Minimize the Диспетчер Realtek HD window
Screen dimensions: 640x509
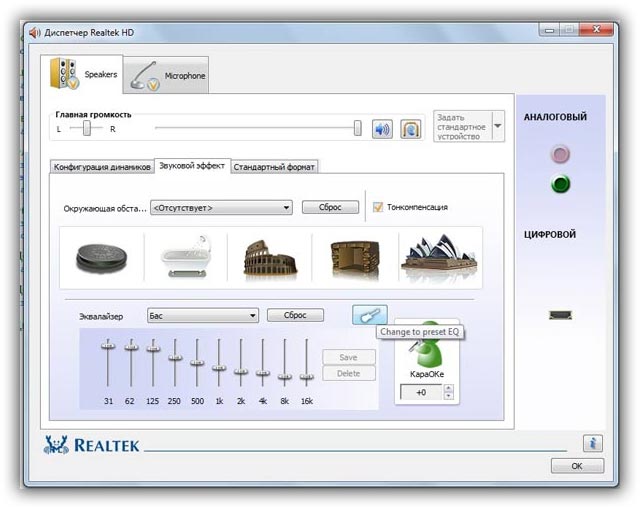[549, 30]
